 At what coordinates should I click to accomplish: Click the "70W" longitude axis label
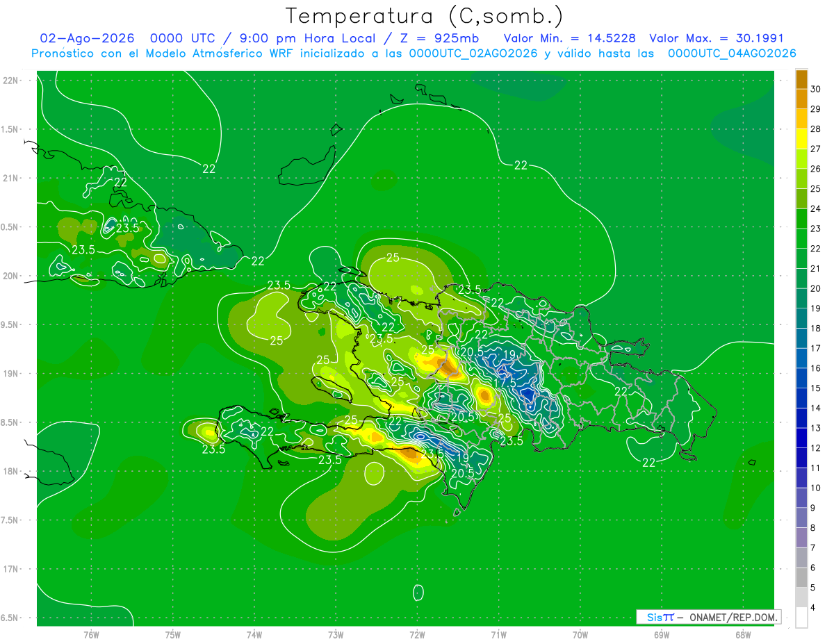tap(580, 635)
